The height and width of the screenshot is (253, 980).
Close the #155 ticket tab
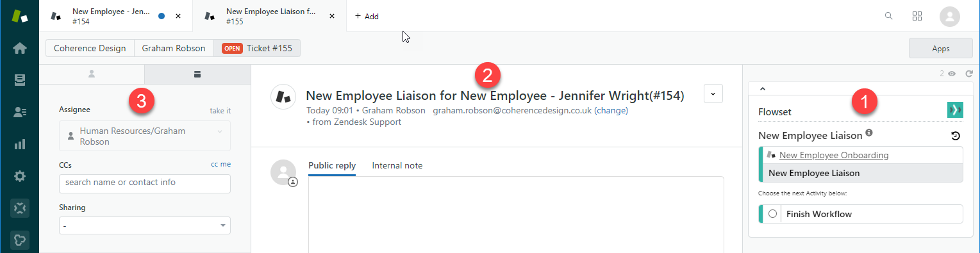pos(332,16)
